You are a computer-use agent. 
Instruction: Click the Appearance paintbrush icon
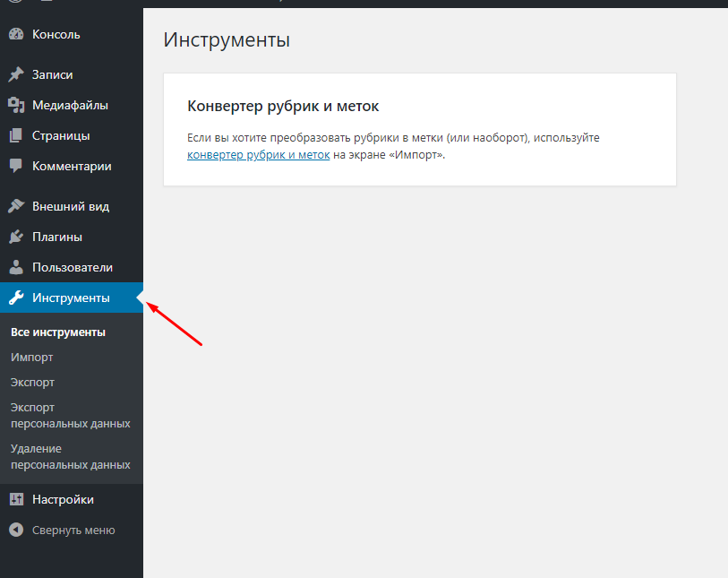point(16,206)
